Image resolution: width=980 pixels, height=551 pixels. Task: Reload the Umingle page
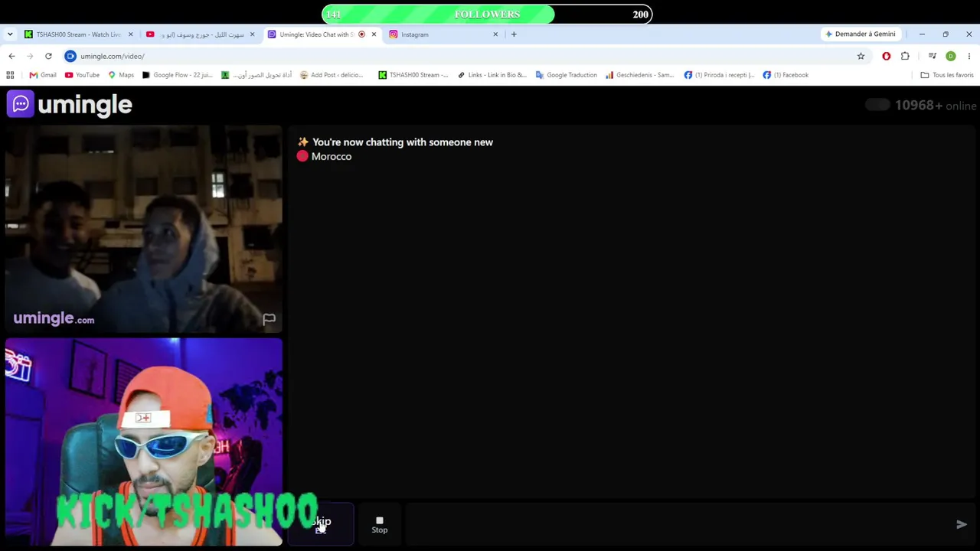tap(48, 56)
